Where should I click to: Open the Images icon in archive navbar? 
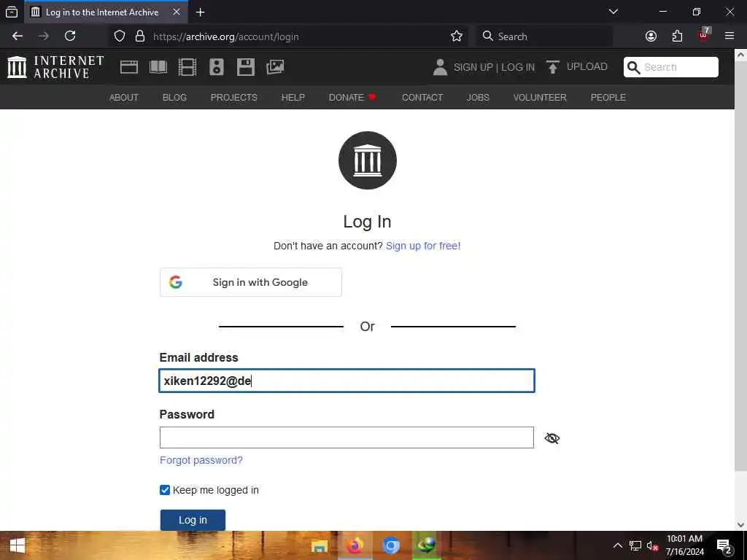(x=275, y=67)
